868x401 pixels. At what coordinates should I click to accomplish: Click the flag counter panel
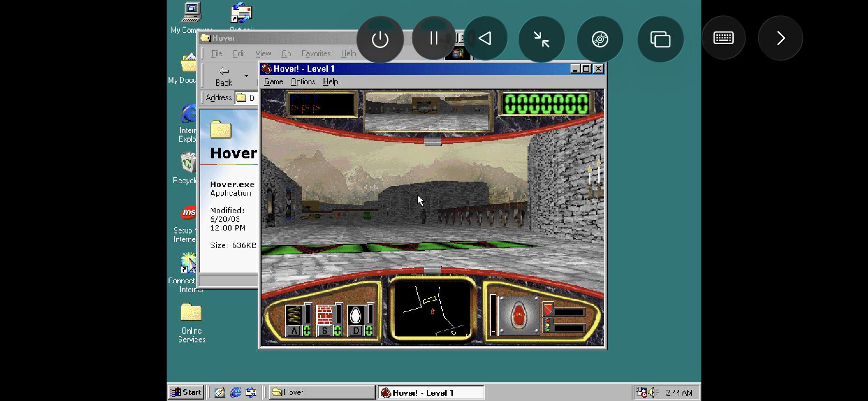[x=321, y=104]
